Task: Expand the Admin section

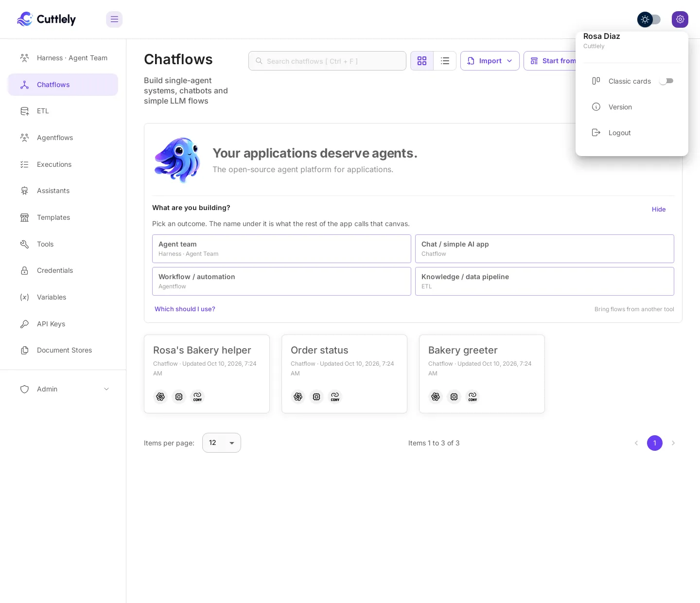Action: (x=63, y=389)
